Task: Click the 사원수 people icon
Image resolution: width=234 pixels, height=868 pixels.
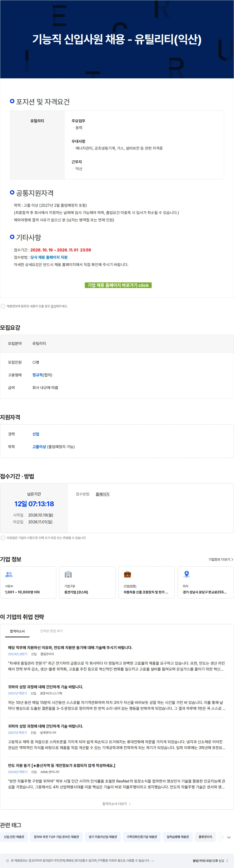Action: click(9, 575)
